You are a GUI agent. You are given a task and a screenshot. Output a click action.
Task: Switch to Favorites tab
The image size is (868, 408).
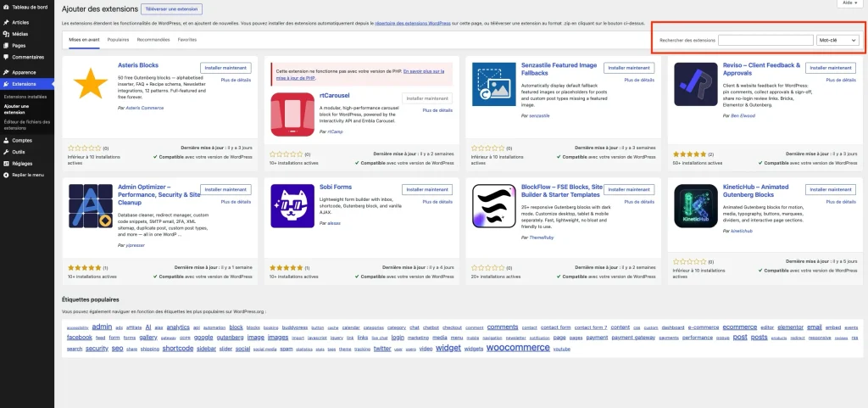[x=187, y=40]
